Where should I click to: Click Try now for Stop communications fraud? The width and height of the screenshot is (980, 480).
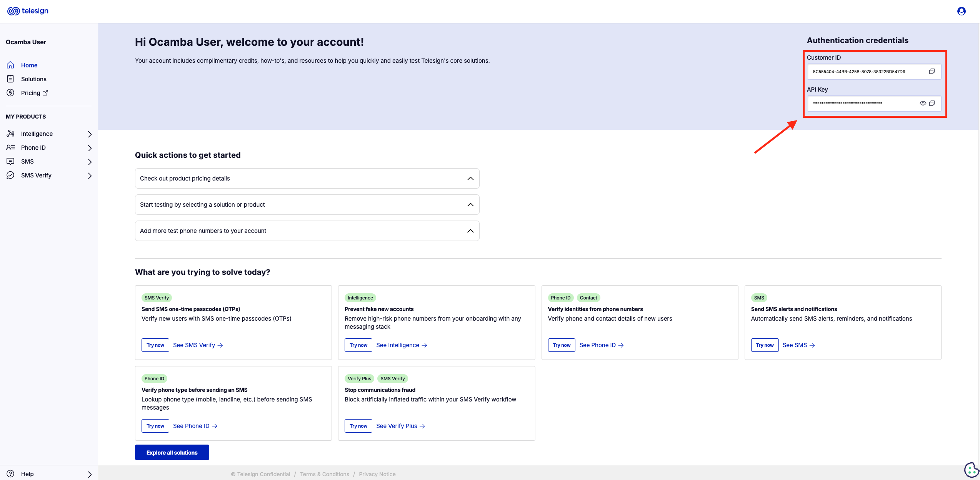[358, 426]
